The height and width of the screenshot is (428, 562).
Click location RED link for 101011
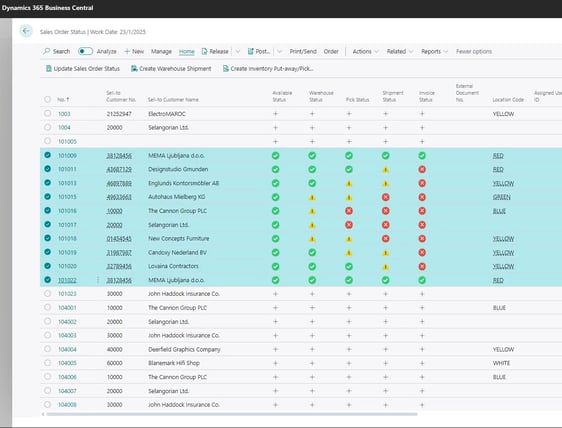[498, 170]
